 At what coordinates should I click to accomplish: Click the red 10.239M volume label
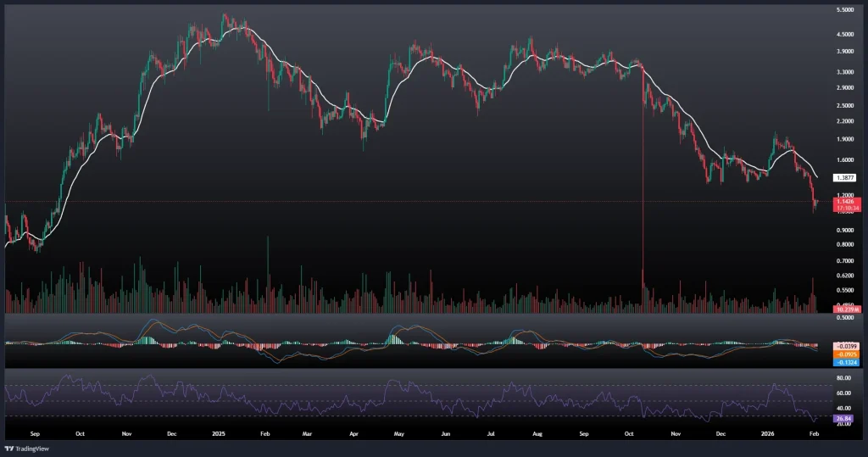tap(843, 310)
